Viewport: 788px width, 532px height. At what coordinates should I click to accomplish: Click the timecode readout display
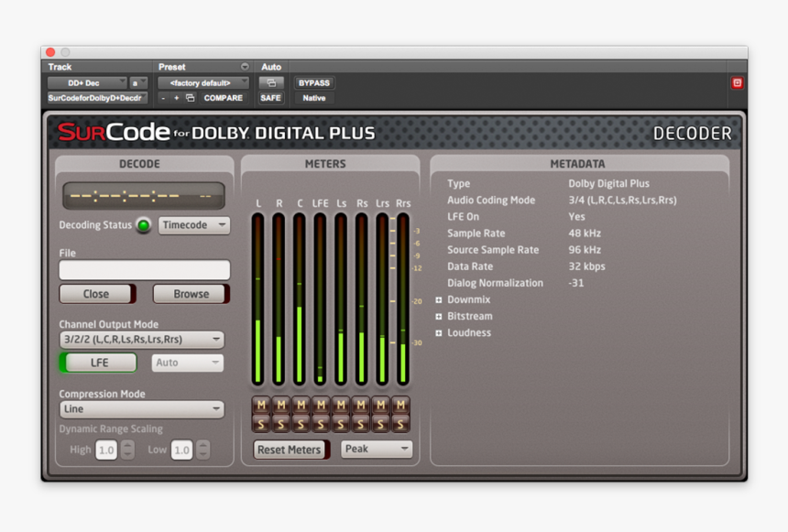pos(144,196)
